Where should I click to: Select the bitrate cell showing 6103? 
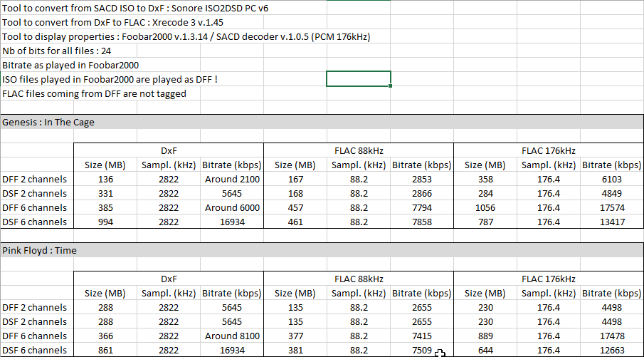612,180
